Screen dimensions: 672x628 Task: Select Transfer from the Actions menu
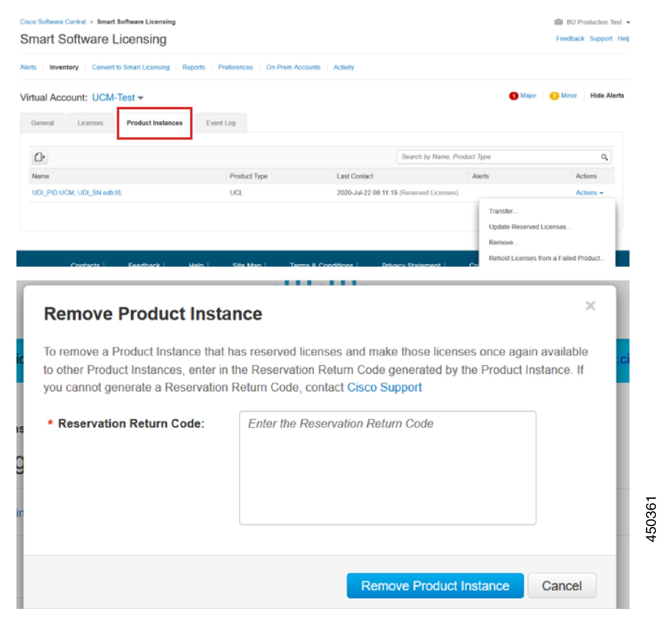click(503, 211)
